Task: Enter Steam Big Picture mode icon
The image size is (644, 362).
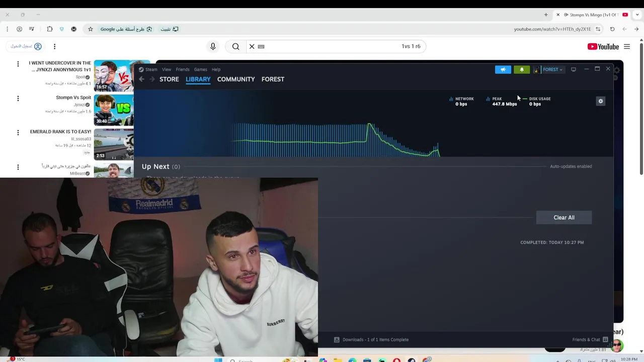Action: pos(574,69)
